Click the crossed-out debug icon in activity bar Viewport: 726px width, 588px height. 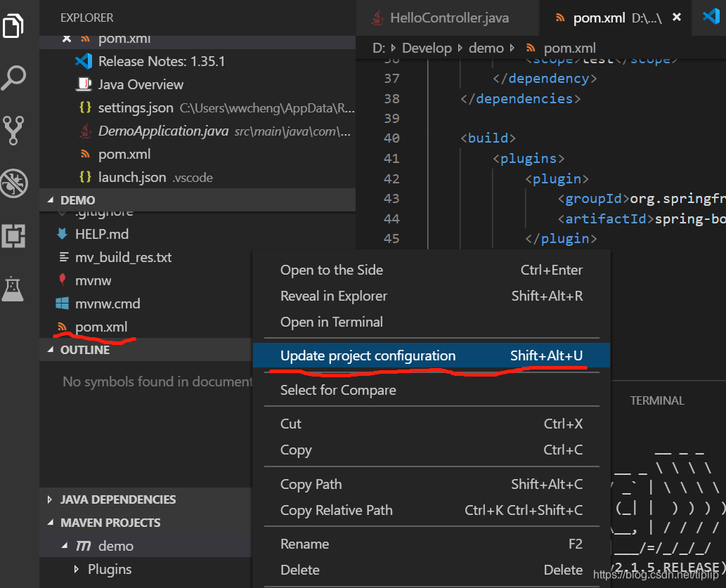pyautogui.click(x=14, y=183)
